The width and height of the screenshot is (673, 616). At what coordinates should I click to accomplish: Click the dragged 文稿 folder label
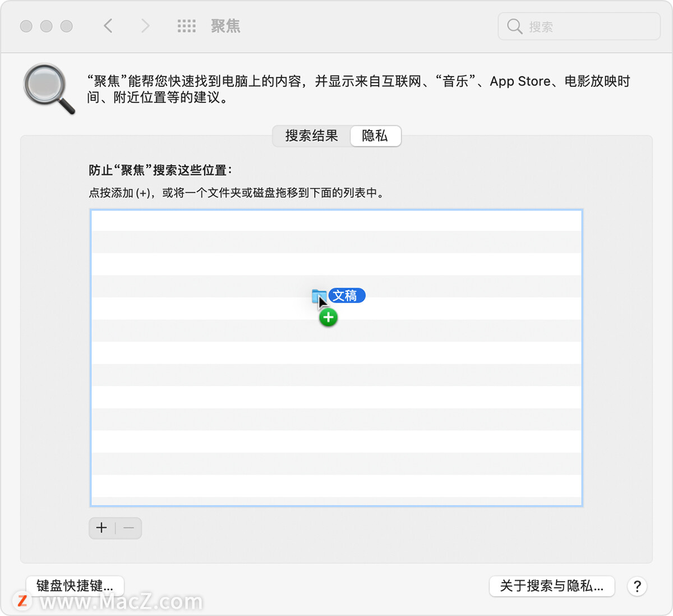(x=347, y=296)
